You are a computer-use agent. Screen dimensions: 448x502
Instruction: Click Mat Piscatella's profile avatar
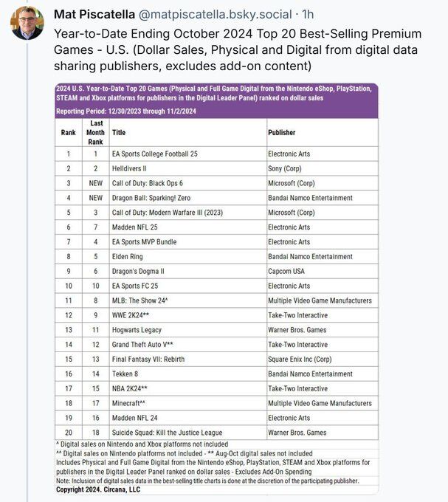pos(27,22)
